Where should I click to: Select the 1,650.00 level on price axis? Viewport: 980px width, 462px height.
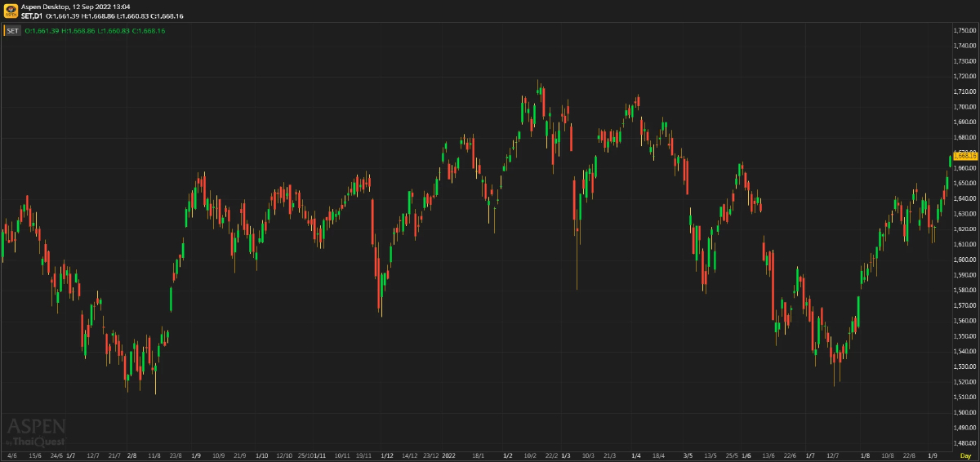point(965,183)
